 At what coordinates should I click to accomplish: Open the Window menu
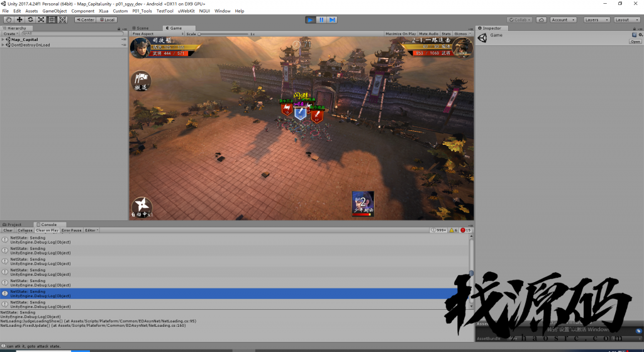[222, 11]
